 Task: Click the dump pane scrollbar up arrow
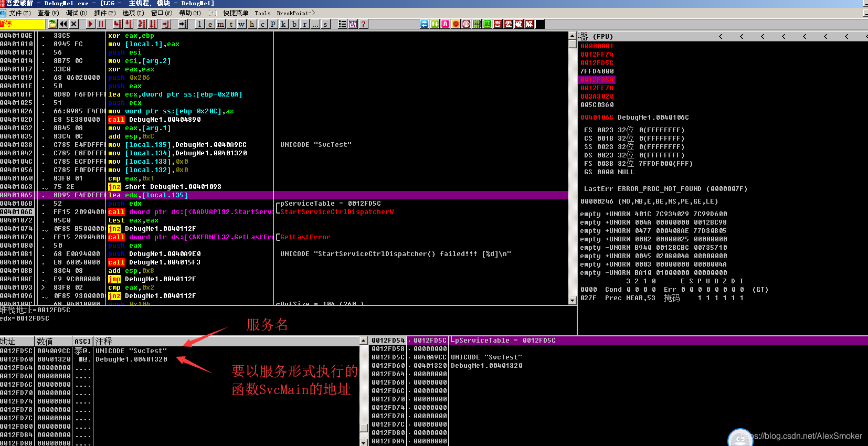coord(364,341)
